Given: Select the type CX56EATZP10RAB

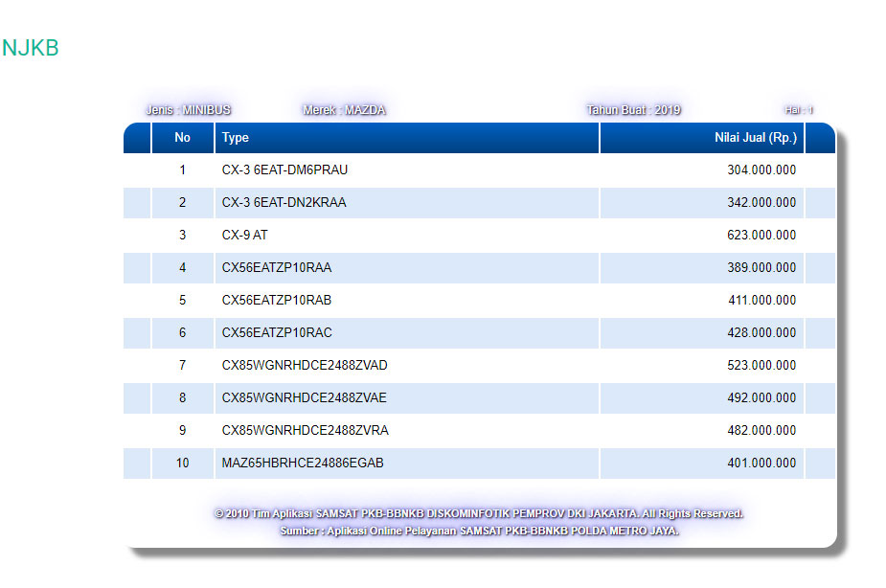Looking at the screenshot, I should [x=277, y=301].
